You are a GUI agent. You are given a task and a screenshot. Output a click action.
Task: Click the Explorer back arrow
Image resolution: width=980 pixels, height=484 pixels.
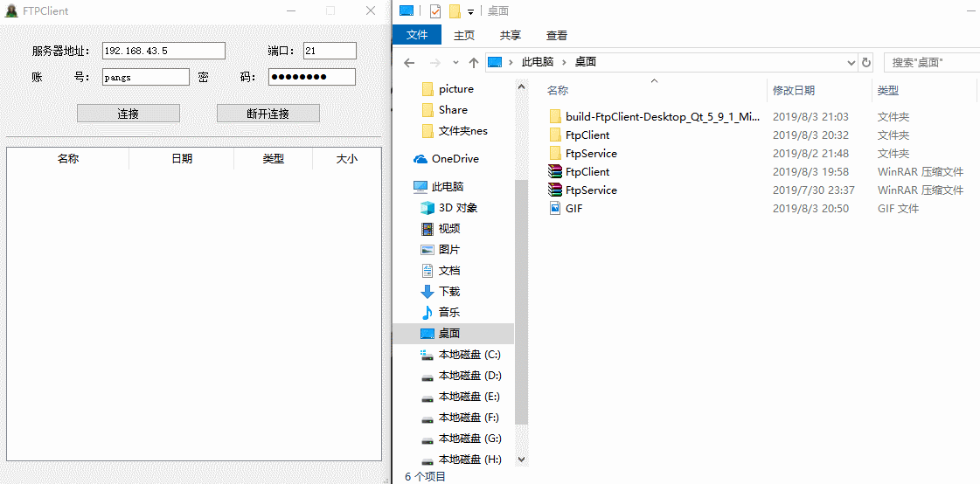409,62
